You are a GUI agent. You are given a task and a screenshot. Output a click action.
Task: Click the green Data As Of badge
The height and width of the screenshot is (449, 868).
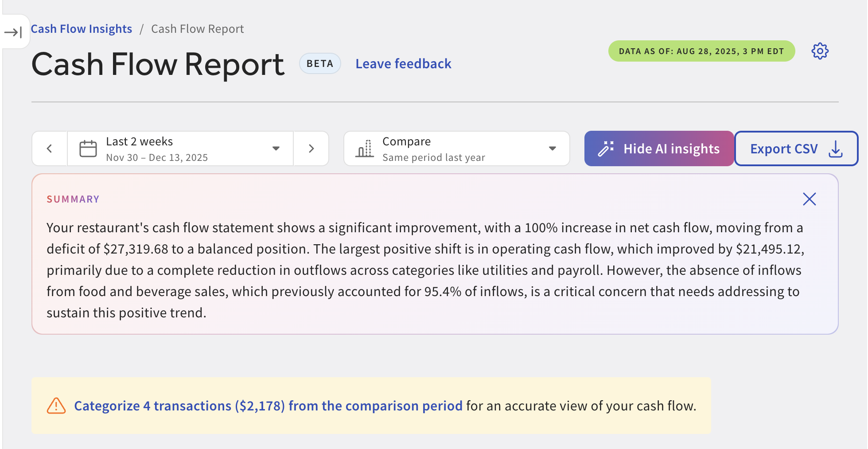(701, 51)
